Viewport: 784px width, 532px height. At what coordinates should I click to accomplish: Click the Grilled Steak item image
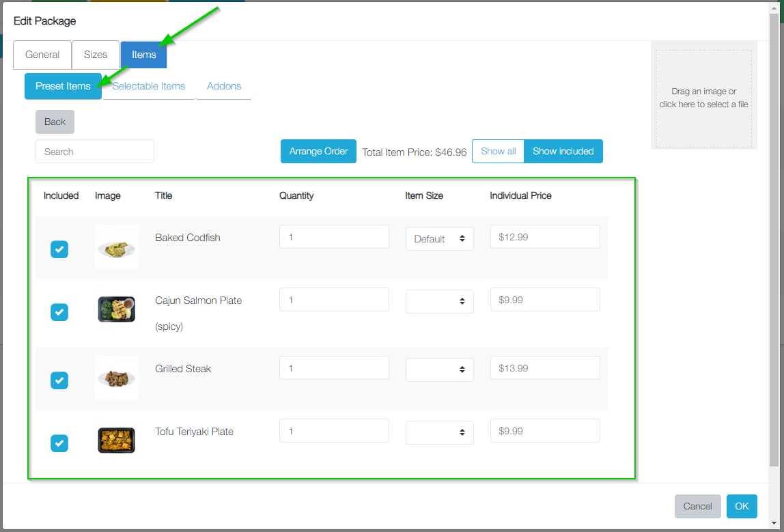click(x=116, y=377)
